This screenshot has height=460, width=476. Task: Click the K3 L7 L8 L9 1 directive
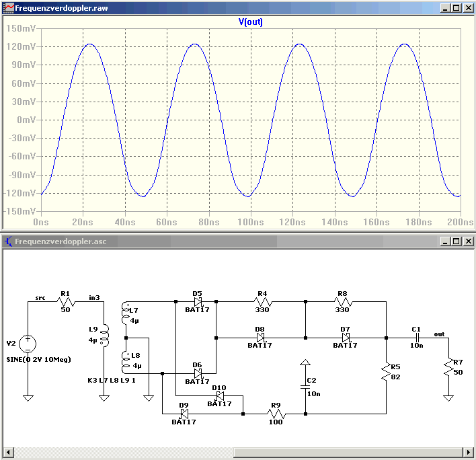(112, 380)
